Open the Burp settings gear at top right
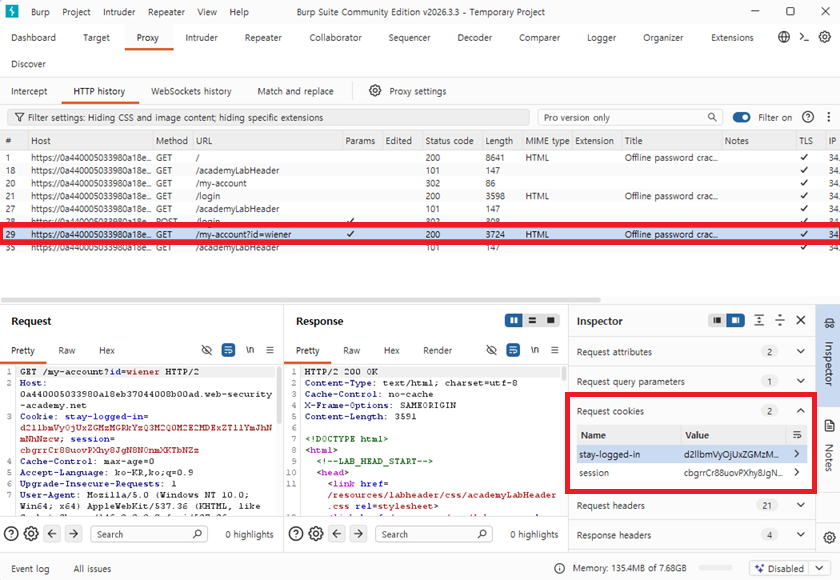This screenshot has width=840, height=580. tap(824, 37)
